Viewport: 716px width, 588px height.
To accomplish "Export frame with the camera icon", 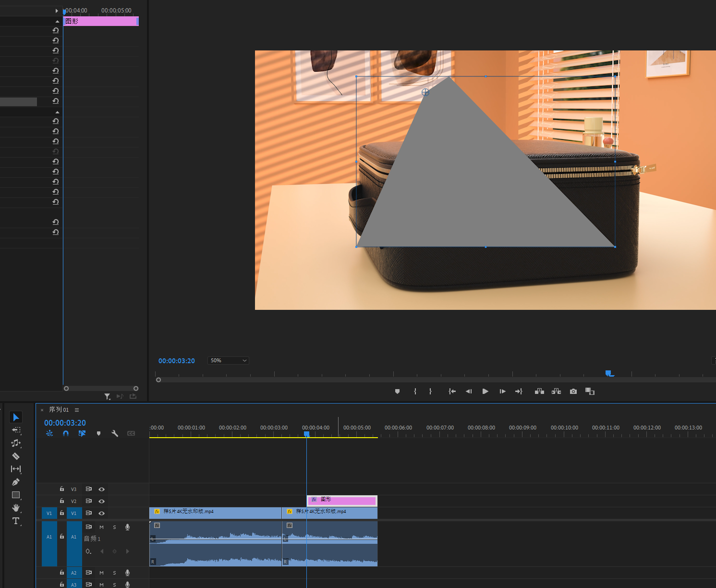I will 573,392.
